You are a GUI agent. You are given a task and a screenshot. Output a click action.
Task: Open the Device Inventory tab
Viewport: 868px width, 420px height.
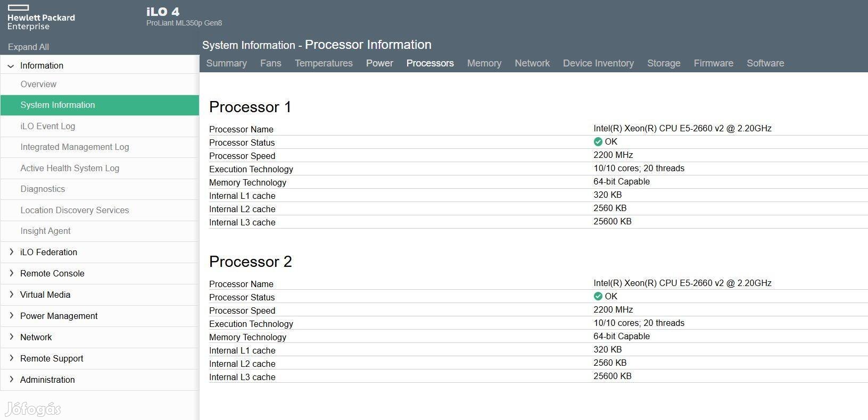click(x=598, y=63)
